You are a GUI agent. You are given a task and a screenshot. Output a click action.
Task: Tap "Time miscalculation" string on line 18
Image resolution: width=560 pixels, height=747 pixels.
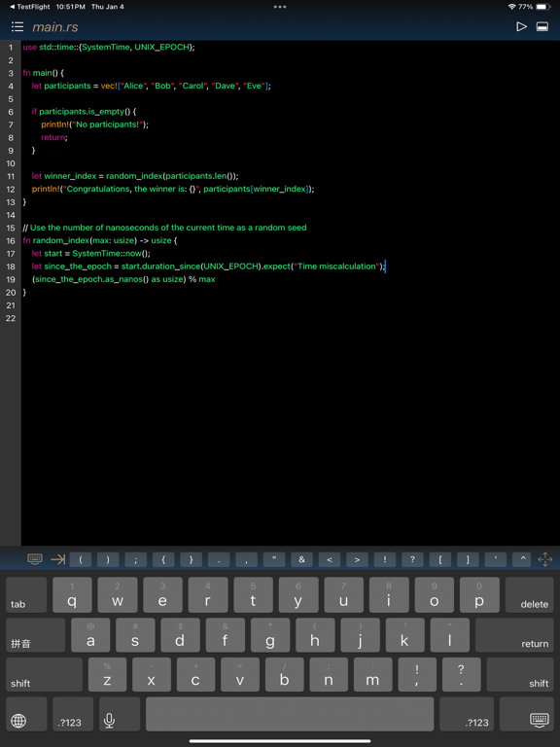point(336,267)
